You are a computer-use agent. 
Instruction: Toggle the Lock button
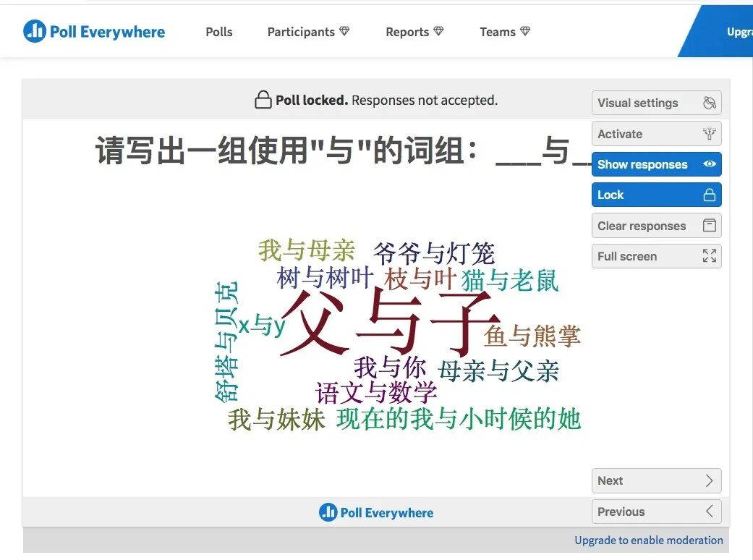pos(657,195)
